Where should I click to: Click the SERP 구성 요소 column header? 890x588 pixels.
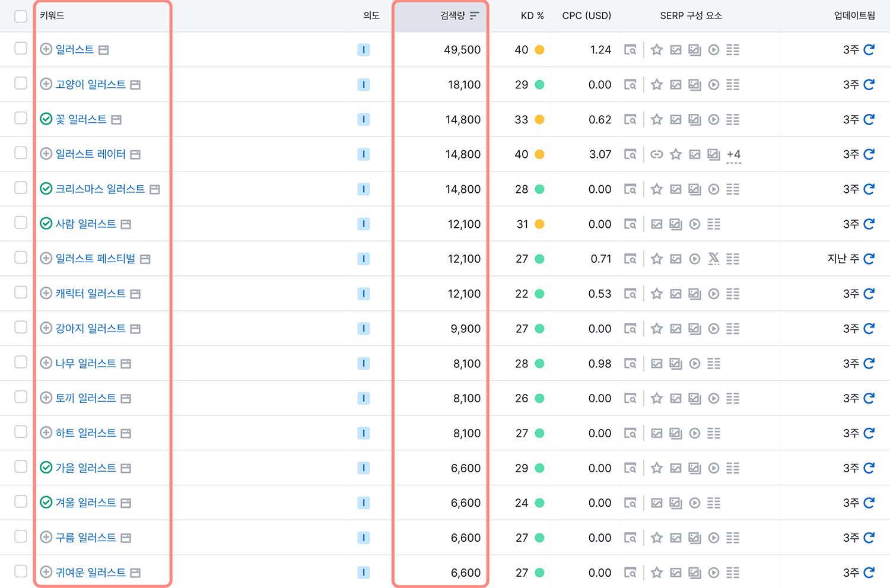[691, 15]
